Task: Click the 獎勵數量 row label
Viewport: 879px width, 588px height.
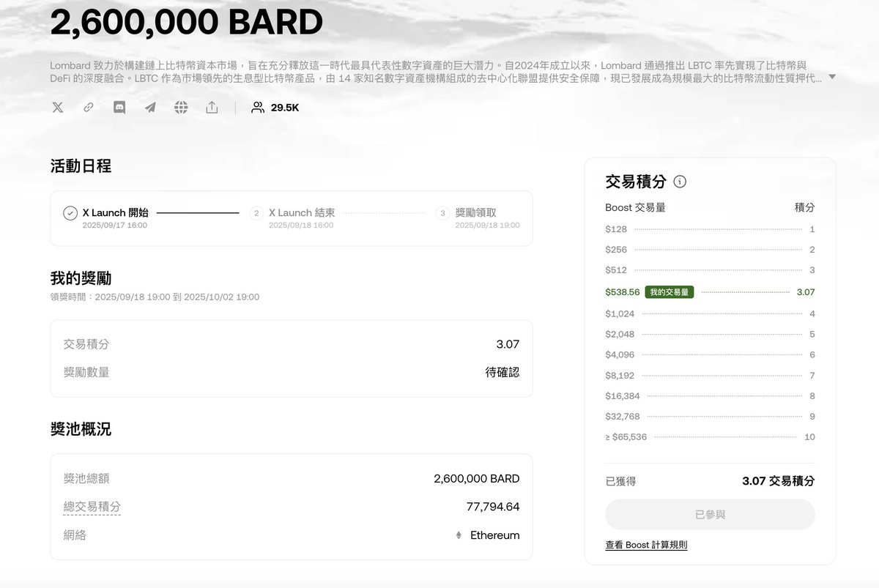Action: point(86,372)
